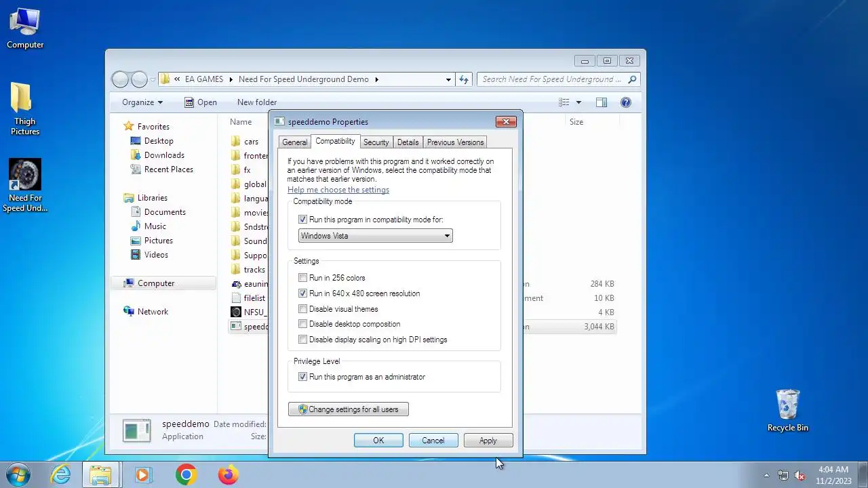This screenshot has width=868, height=488.
Task: Select Documents library
Action: pyautogui.click(x=165, y=212)
